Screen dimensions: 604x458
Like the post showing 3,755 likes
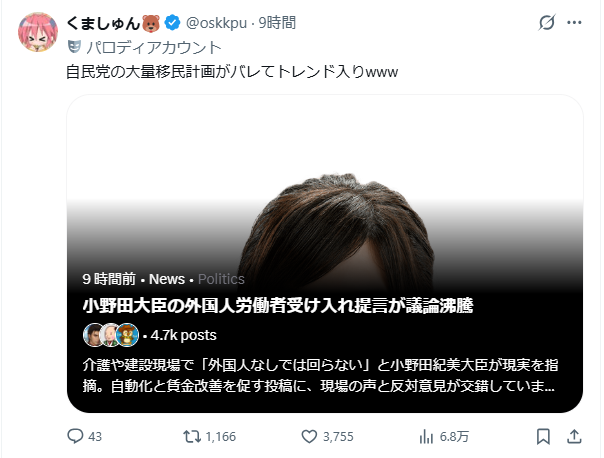(x=309, y=436)
